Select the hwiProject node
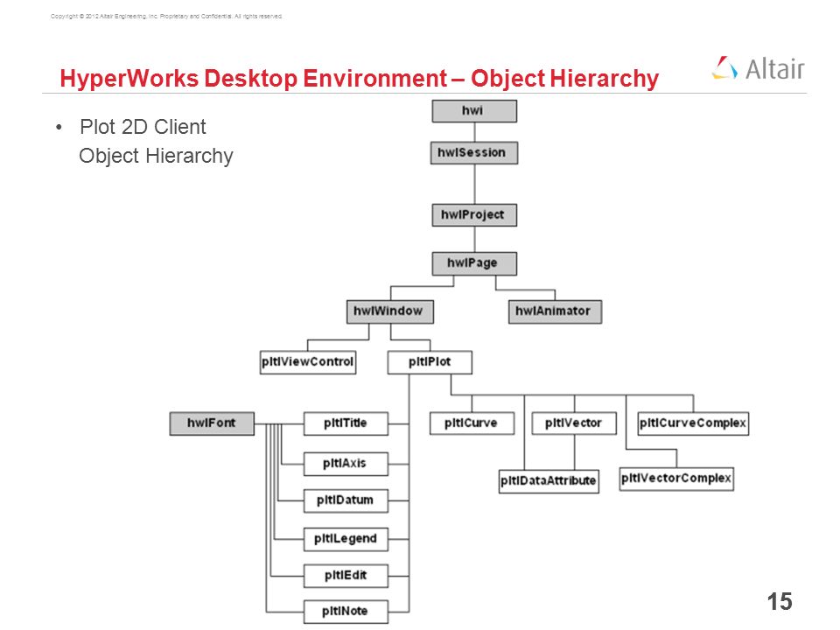The height and width of the screenshot is (630, 840). pyautogui.click(x=474, y=215)
